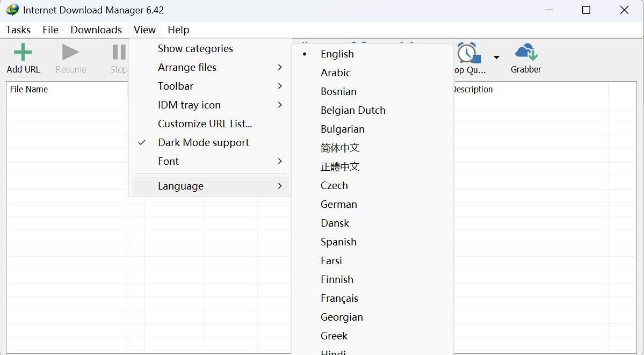Click the Stop pause icon

click(x=119, y=53)
